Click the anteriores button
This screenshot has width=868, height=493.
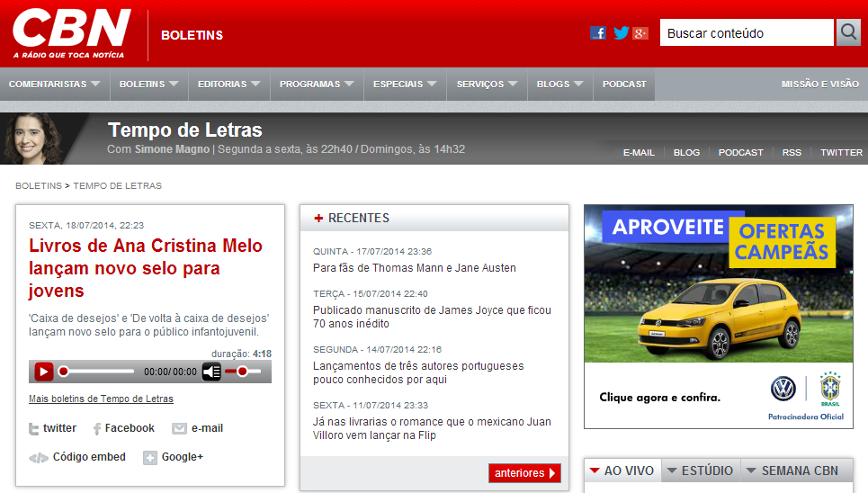pyautogui.click(x=524, y=473)
